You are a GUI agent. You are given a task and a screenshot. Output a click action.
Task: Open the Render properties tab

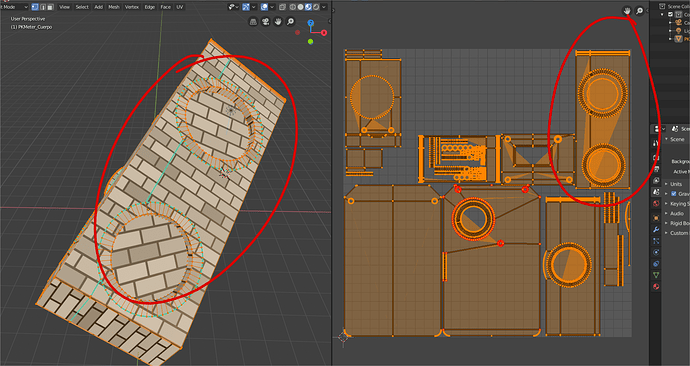[656, 157]
